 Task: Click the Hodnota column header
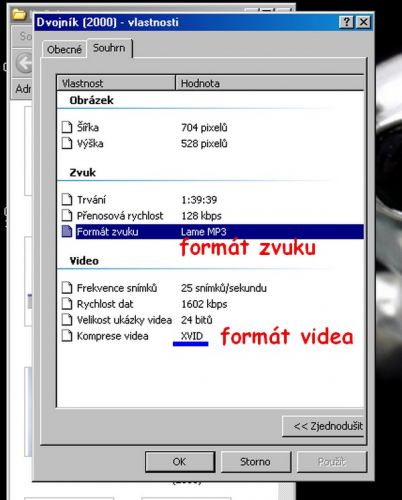[269, 83]
